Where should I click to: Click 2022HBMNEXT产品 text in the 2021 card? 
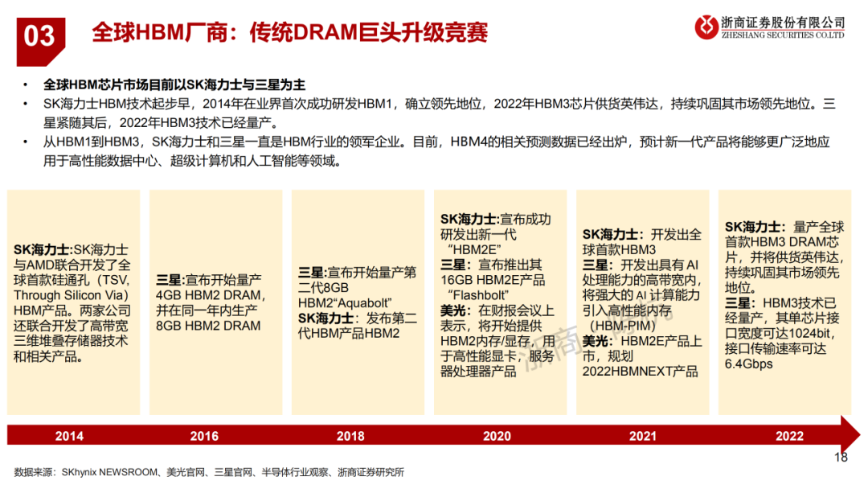[x=640, y=371]
